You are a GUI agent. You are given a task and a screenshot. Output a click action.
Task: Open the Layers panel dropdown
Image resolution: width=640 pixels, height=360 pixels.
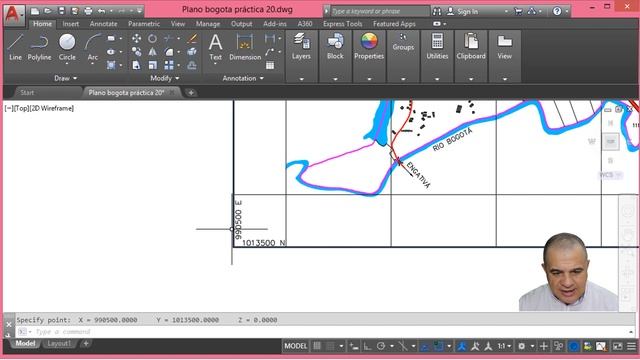pos(301,79)
